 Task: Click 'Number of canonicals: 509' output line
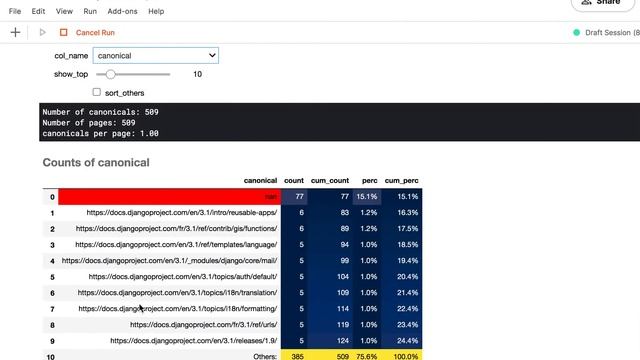pos(100,112)
